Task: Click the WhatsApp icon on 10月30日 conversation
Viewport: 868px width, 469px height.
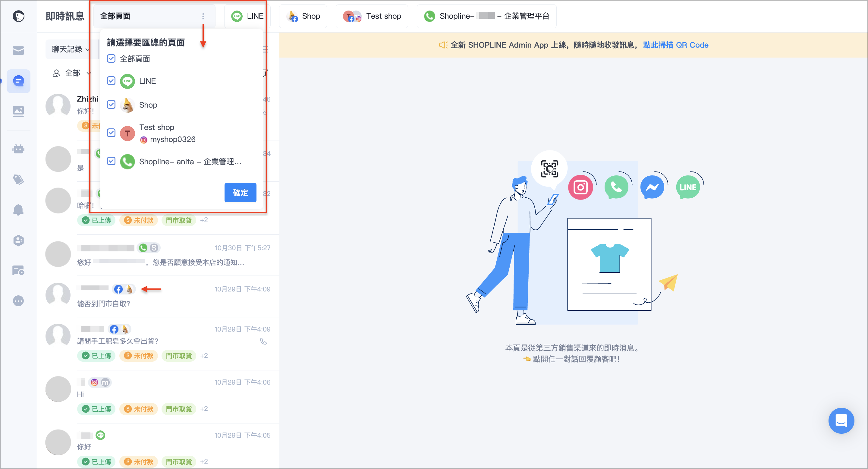Action: (143, 248)
